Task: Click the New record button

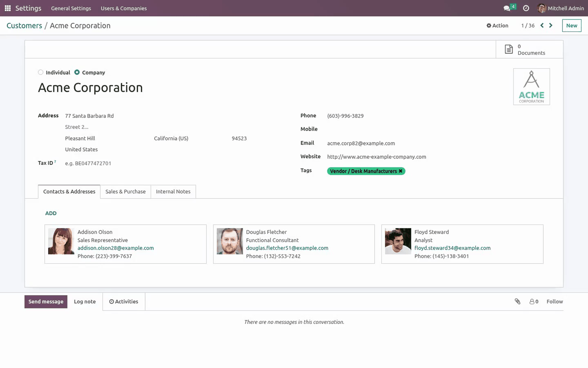Action: [x=571, y=25]
